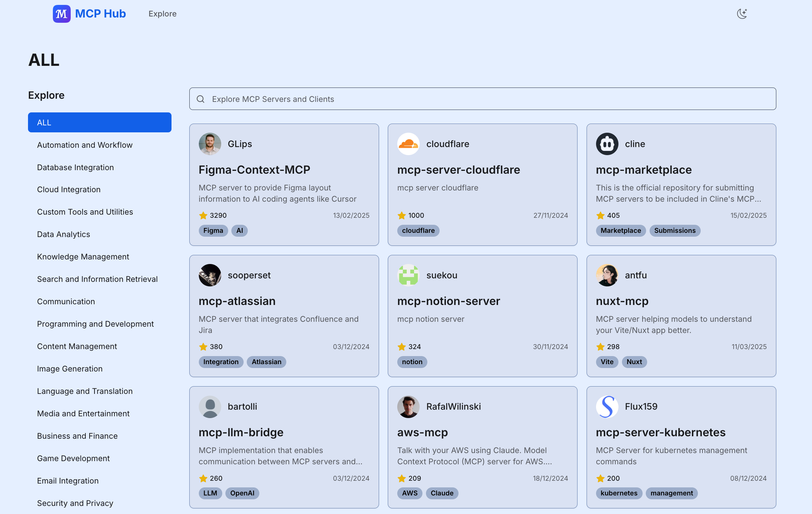Open Programming and Development category
Image resolution: width=812 pixels, height=514 pixels.
tap(95, 324)
